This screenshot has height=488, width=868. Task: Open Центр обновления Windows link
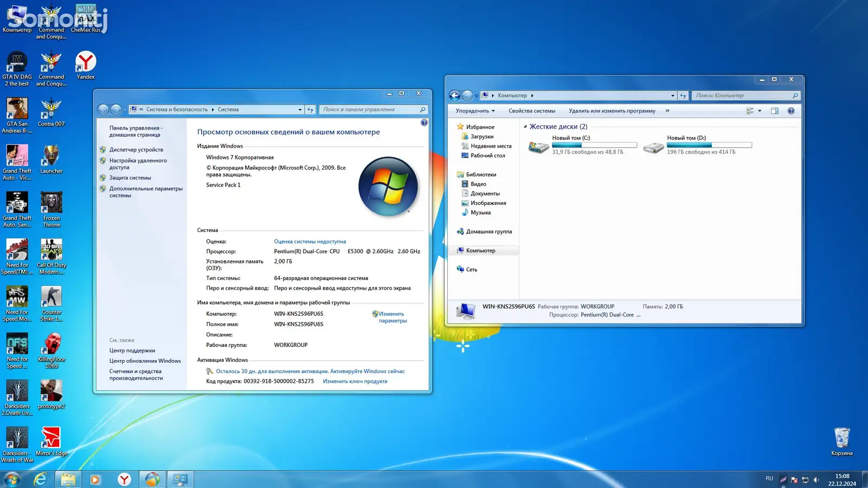145,361
